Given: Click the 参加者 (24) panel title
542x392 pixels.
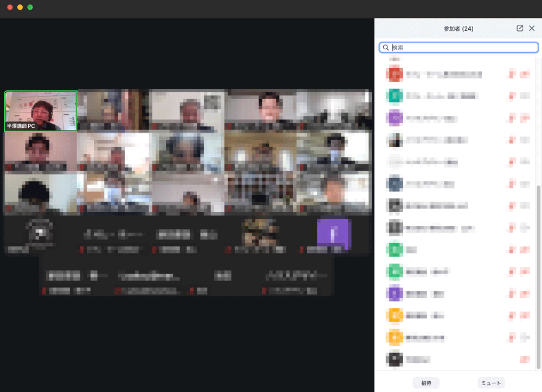Looking at the screenshot, I should tap(458, 29).
